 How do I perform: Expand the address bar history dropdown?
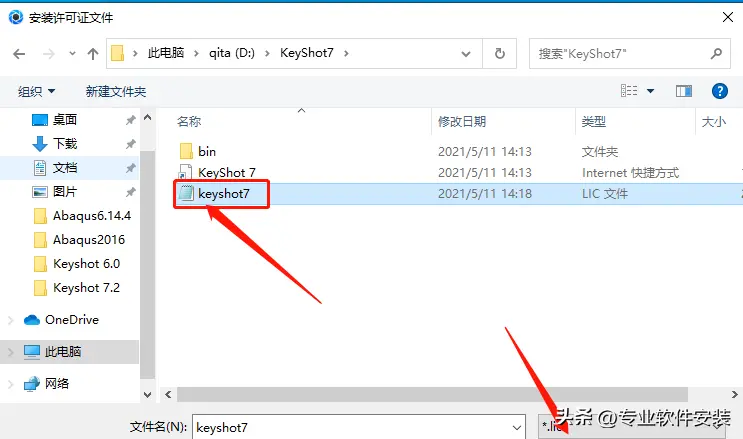tap(466, 54)
